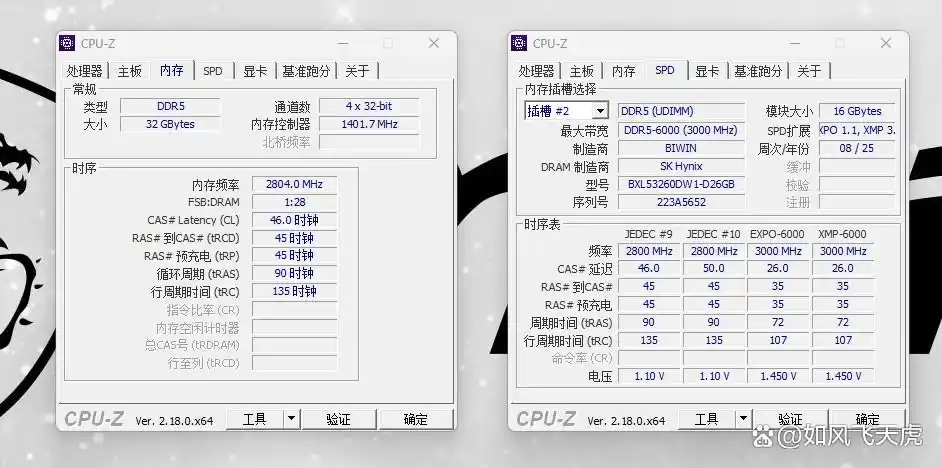Expand the 工具 dropdown arrow in the left window

click(x=291, y=419)
